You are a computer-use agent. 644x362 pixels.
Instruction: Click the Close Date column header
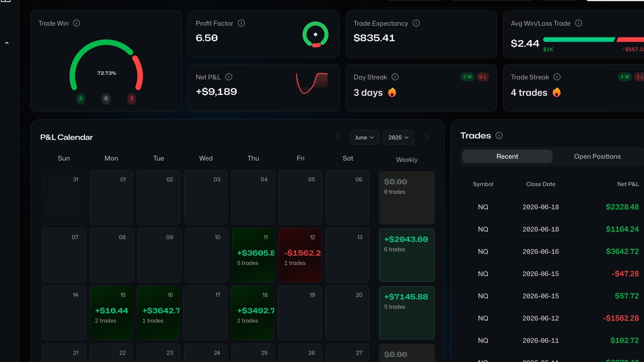point(541,184)
